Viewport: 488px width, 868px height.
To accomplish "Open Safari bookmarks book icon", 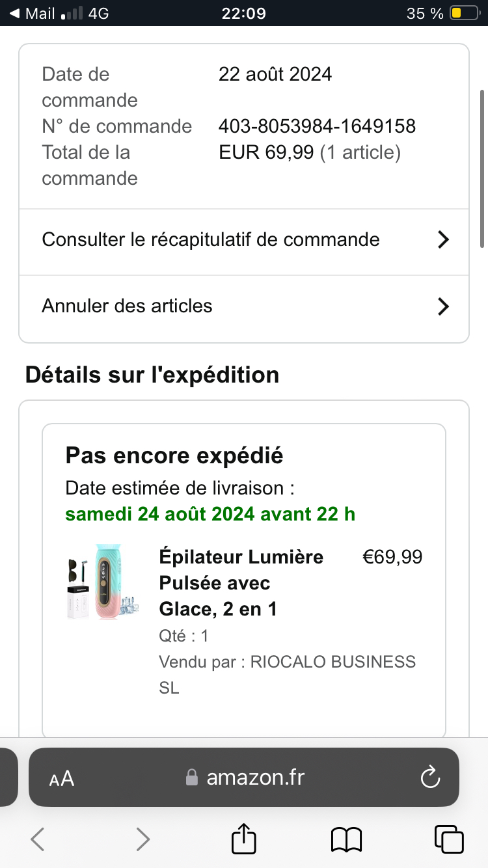I will [346, 839].
